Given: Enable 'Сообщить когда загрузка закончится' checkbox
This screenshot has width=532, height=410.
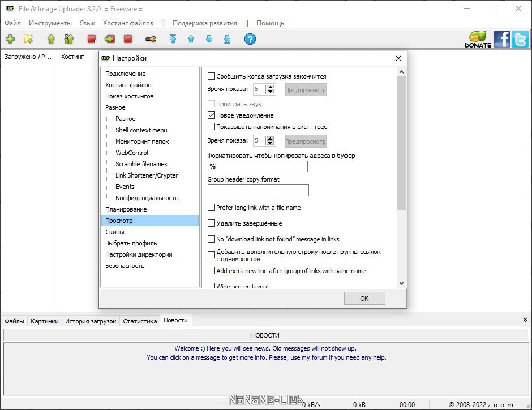Looking at the screenshot, I should (211, 76).
